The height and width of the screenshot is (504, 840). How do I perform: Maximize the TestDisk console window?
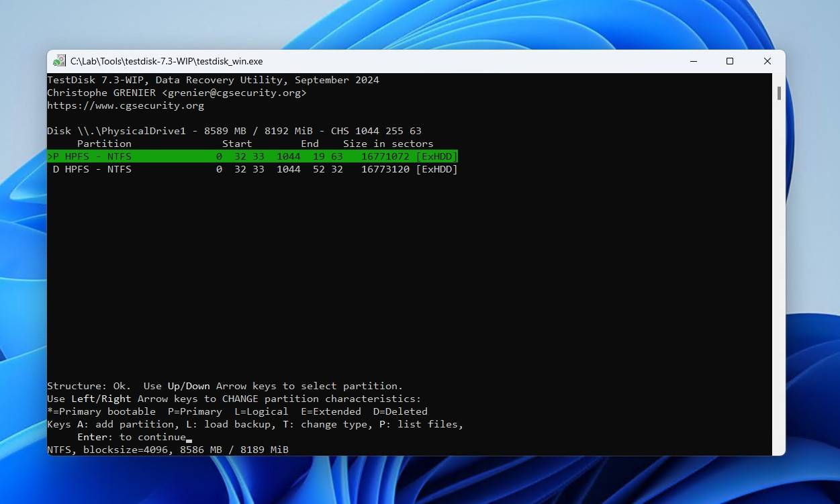pos(730,61)
